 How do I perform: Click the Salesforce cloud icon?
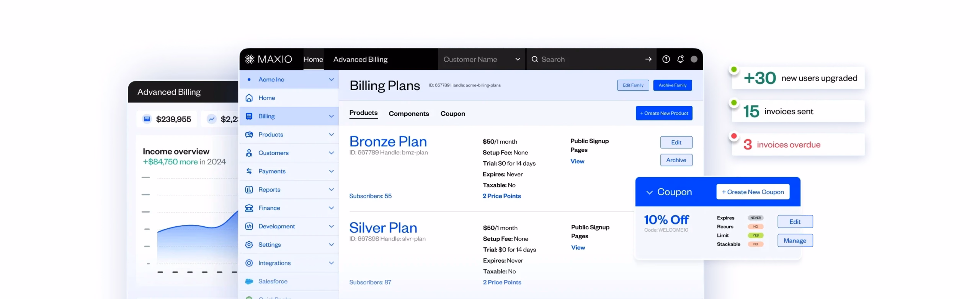[249, 281]
